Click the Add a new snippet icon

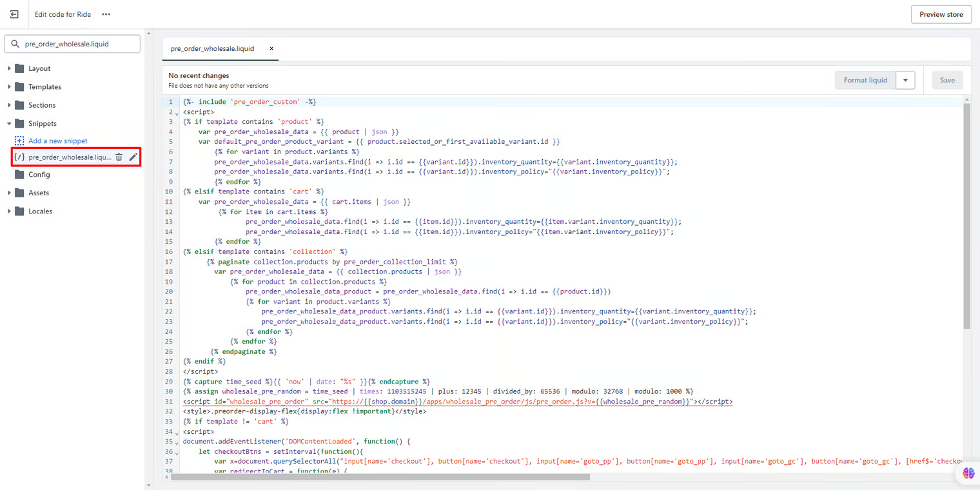[19, 141]
